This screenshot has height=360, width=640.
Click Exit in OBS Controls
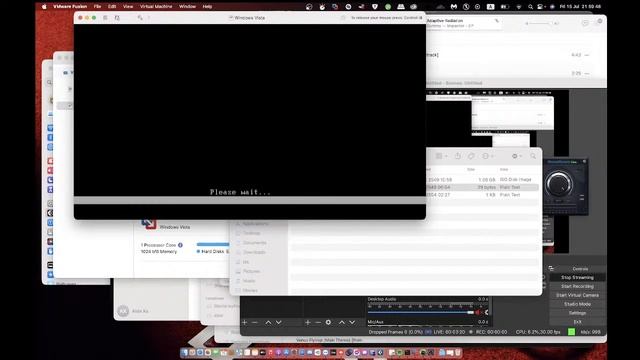(577, 322)
